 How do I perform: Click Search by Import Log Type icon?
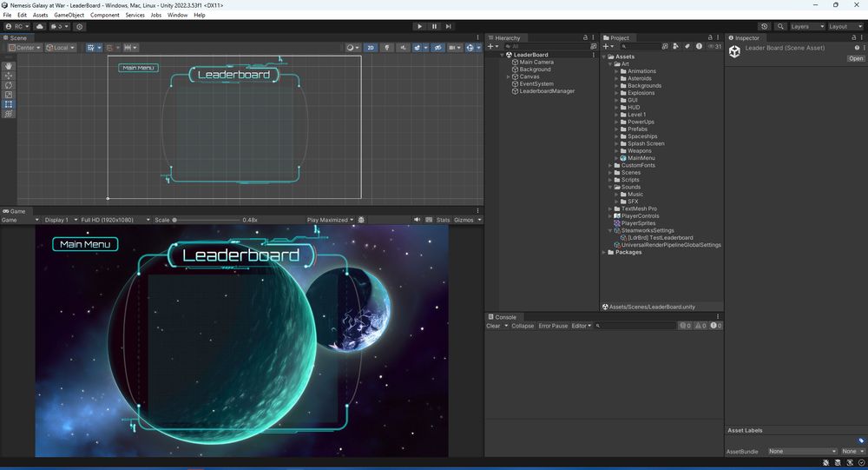pos(699,47)
